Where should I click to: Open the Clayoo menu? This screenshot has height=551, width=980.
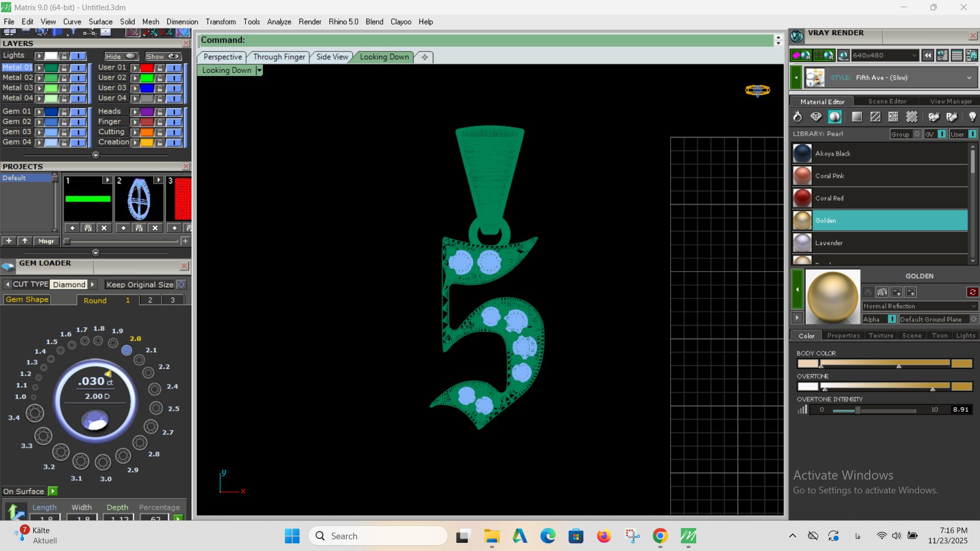(401, 21)
